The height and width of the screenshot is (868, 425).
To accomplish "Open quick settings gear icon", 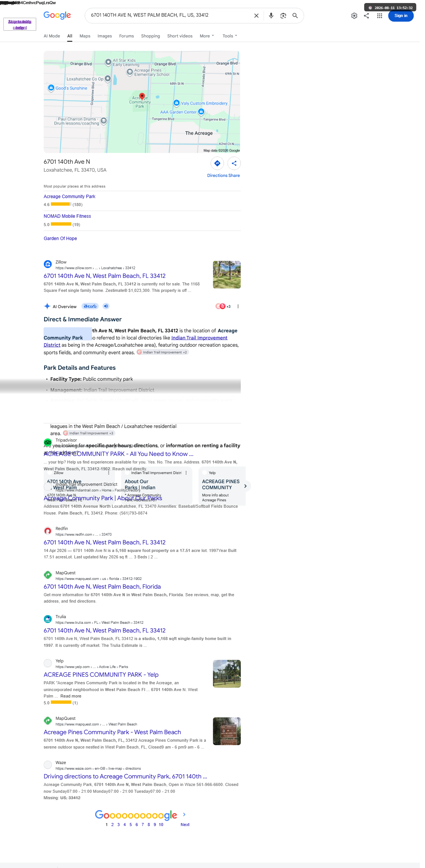I will 354,15.
